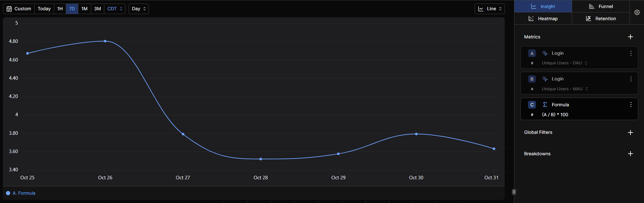The width and height of the screenshot is (644, 203).
Task: Click the plus icon next to Metrics
Action: 630,37
